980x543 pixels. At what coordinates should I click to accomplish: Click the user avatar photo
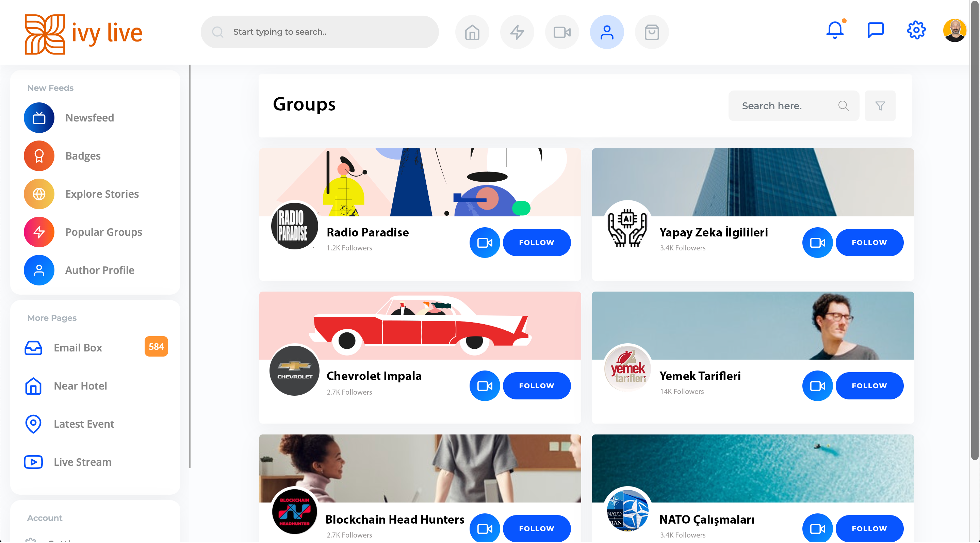[954, 30]
